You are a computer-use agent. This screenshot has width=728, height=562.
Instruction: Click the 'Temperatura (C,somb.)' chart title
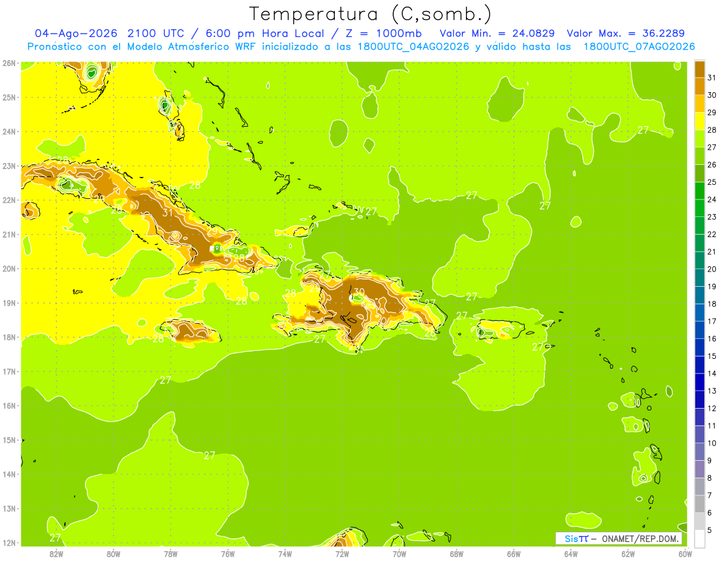pyautogui.click(x=370, y=14)
